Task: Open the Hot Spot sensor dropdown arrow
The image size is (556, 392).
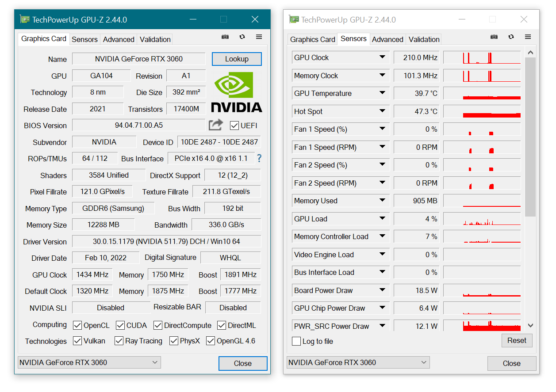Action: [382, 111]
